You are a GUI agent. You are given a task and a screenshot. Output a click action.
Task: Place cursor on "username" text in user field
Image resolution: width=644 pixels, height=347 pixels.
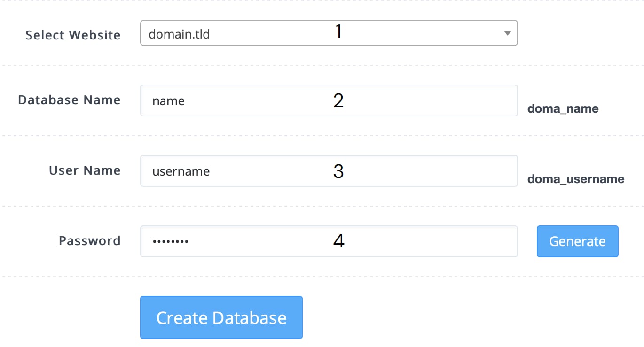[x=181, y=171]
